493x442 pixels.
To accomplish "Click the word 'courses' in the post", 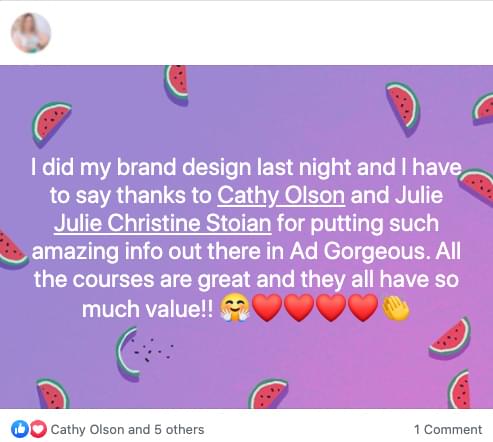I will (x=113, y=279).
